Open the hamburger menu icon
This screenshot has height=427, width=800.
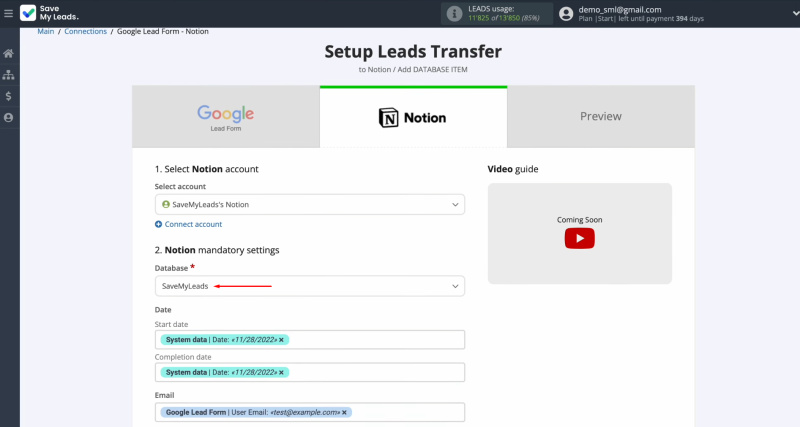[9, 14]
